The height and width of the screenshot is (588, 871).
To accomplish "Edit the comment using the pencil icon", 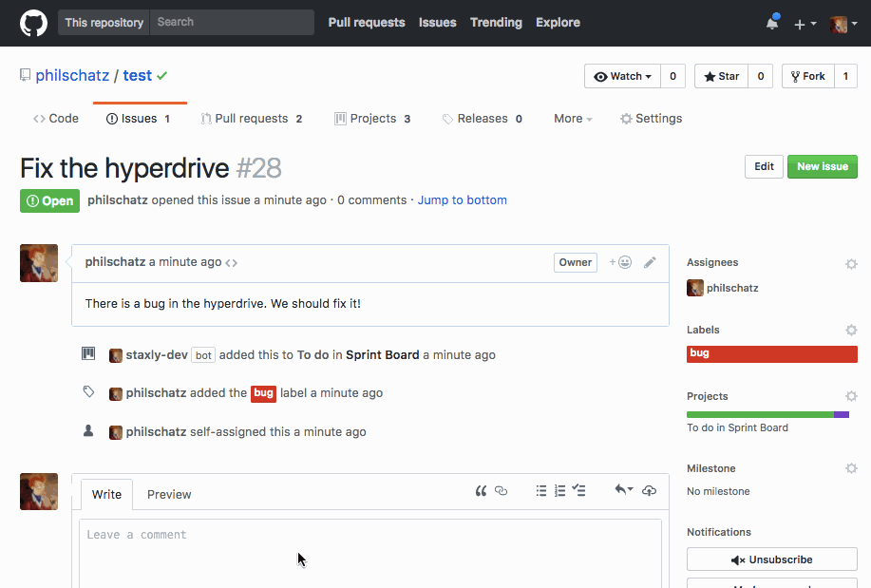I will tap(650, 262).
